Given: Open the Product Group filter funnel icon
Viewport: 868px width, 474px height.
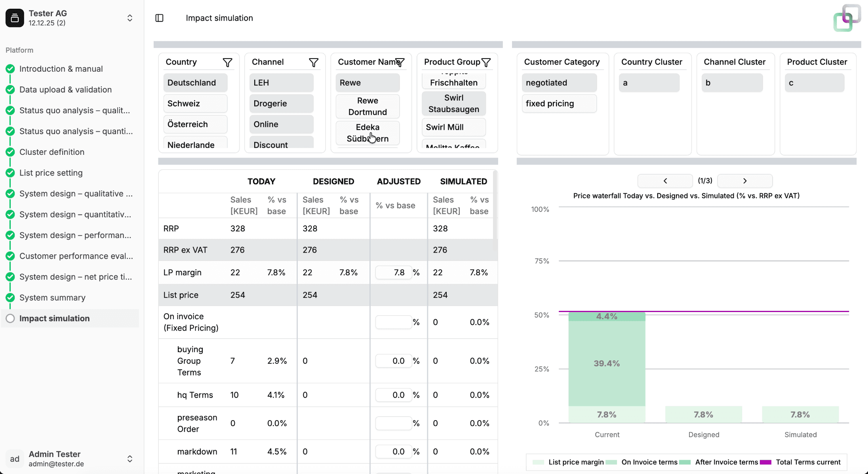Looking at the screenshot, I should 486,63.
